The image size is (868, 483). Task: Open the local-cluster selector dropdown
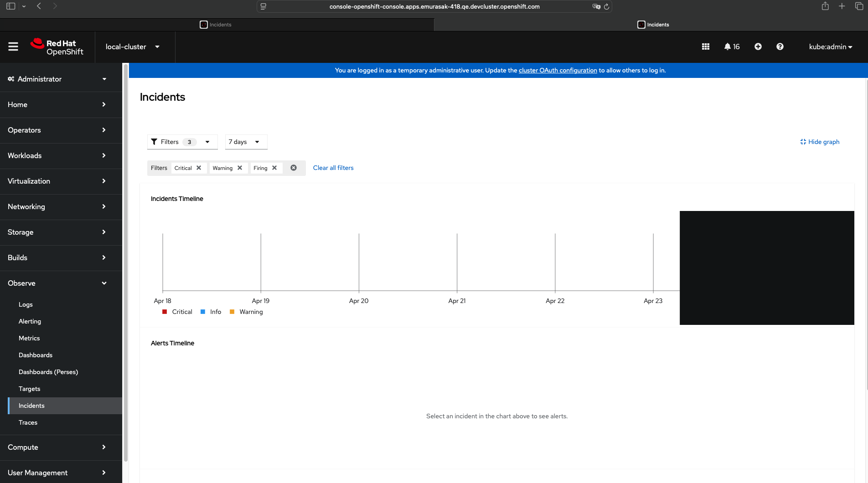(x=133, y=46)
